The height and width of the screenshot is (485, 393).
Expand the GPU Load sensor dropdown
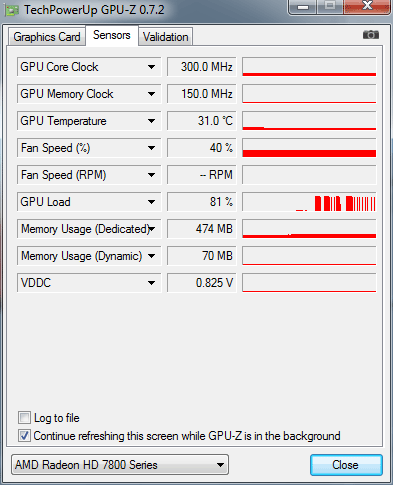(x=152, y=202)
